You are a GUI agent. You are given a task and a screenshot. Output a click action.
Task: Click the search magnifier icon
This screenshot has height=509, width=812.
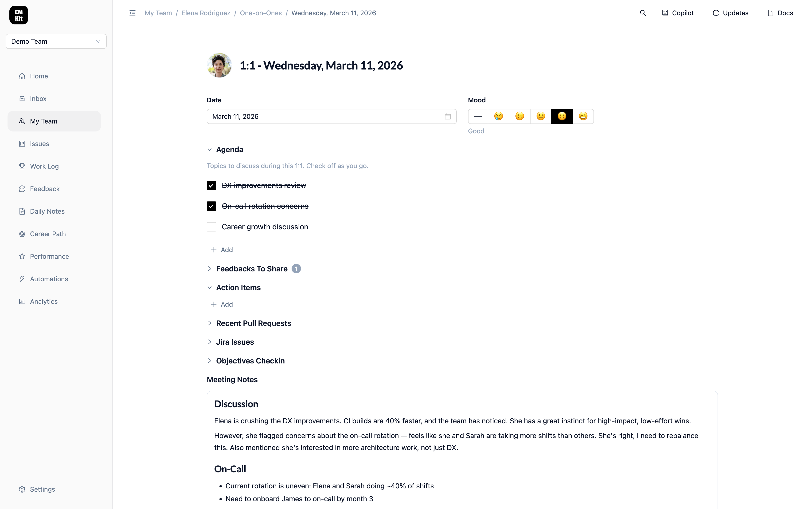coord(643,13)
